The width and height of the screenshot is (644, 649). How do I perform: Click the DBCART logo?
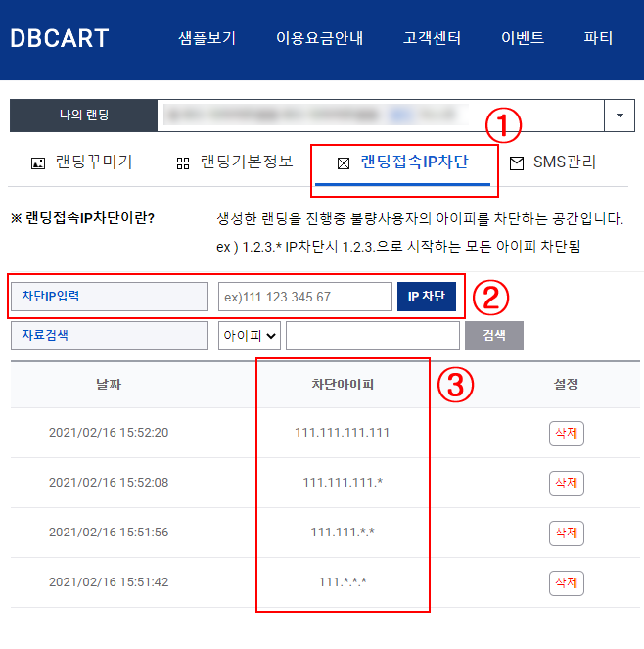click(x=59, y=39)
